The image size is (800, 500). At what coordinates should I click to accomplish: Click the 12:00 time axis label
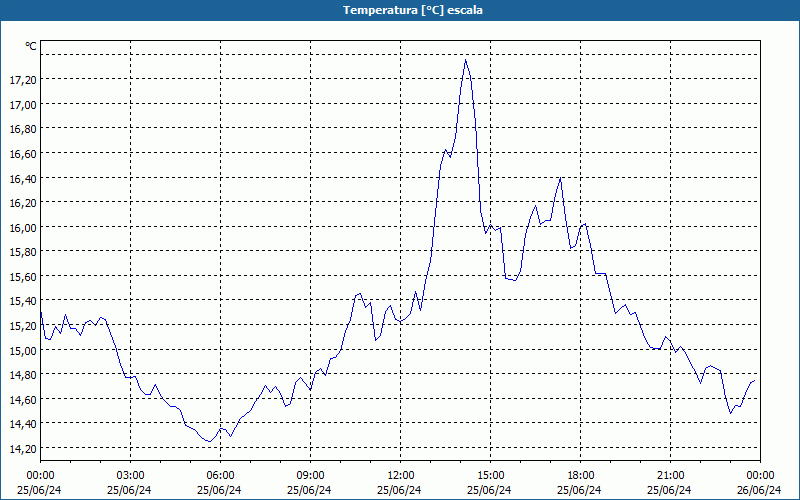(401, 476)
